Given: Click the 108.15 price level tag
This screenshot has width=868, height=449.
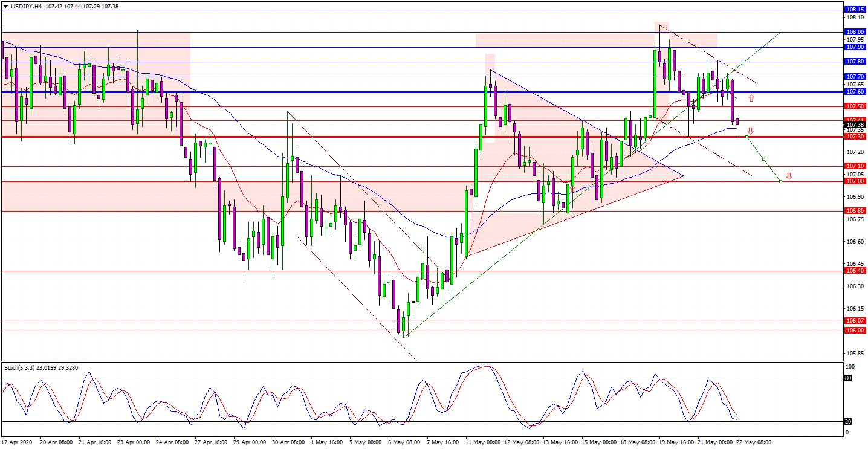Looking at the screenshot, I should [855, 10].
